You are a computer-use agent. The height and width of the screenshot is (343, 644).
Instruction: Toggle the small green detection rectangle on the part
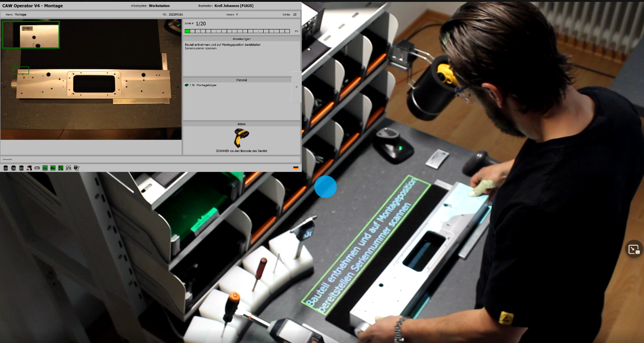point(20,70)
